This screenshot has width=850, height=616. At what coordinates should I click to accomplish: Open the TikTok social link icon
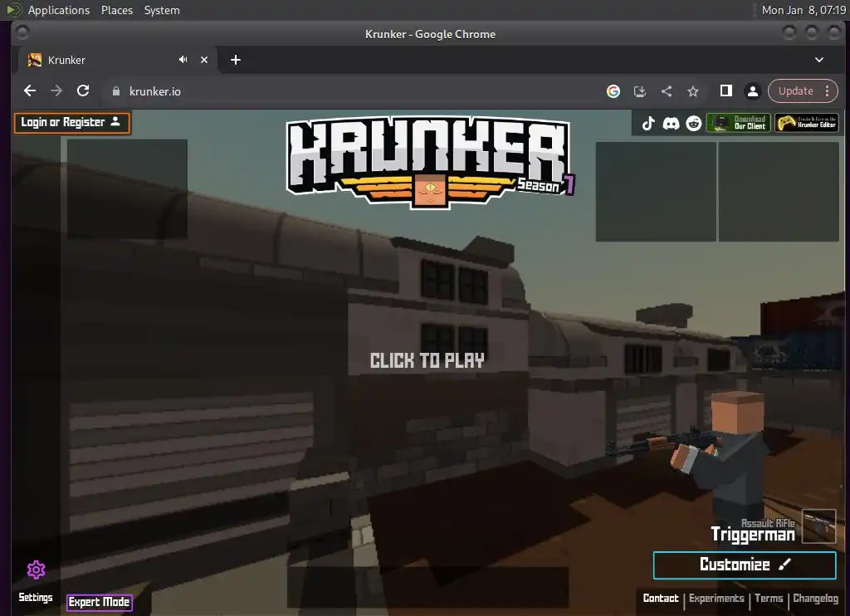click(648, 123)
